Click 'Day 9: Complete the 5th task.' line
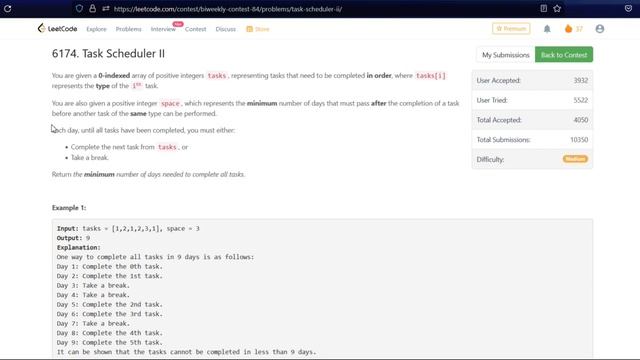The height and width of the screenshot is (360, 640). [x=110, y=342]
